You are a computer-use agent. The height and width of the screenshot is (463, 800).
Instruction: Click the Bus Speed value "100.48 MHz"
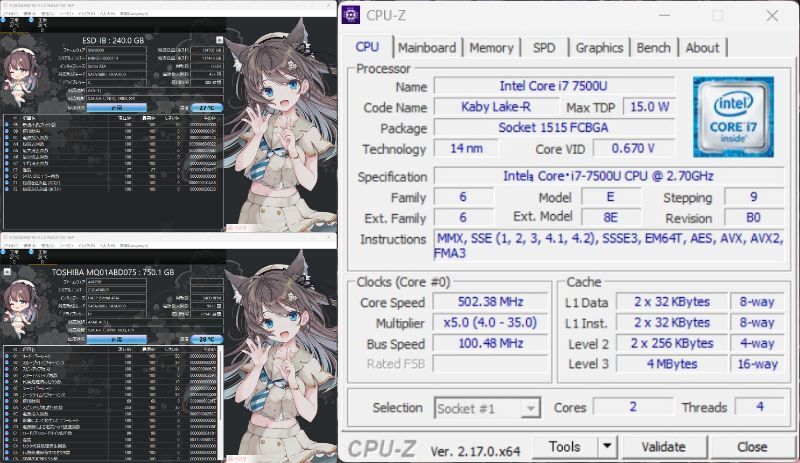(x=490, y=343)
